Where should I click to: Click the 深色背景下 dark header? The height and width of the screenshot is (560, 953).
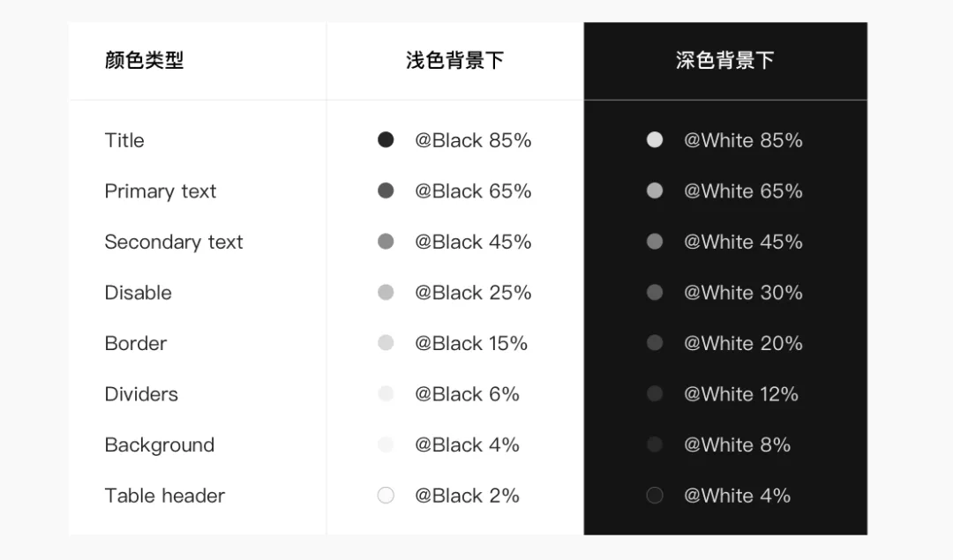[x=725, y=60]
